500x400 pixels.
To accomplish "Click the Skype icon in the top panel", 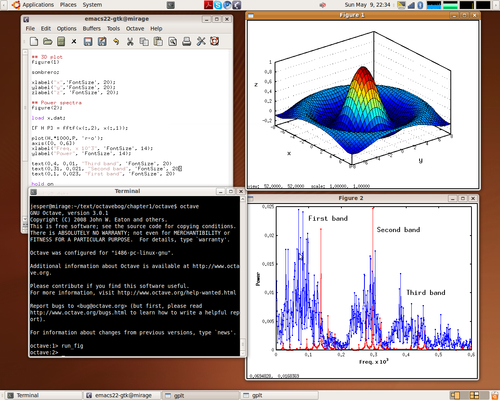I will pos(218,5).
